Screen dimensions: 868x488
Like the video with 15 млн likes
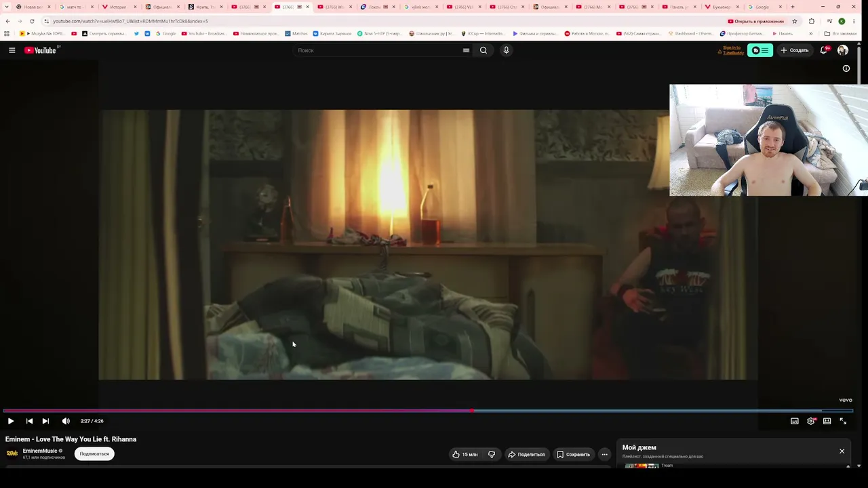pyautogui.click(x=466, y=454)
